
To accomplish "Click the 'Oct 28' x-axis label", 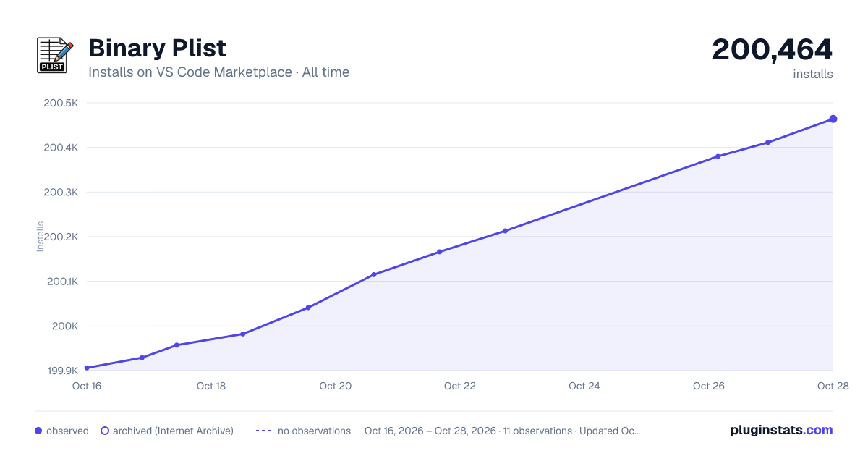I will 832,386.
